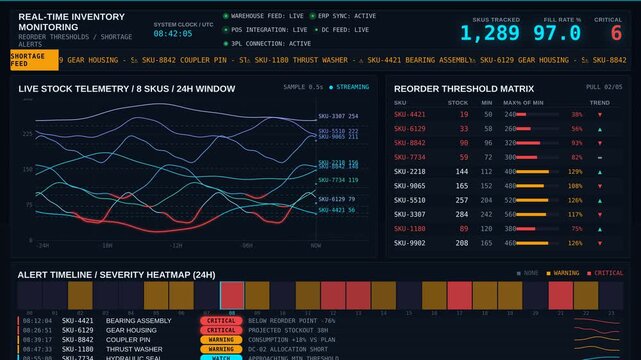The height and width of the screenshot is (360, 641).
Task: Click the Projected Stockout 38H alert message
Action: click(x=288, y=330)
